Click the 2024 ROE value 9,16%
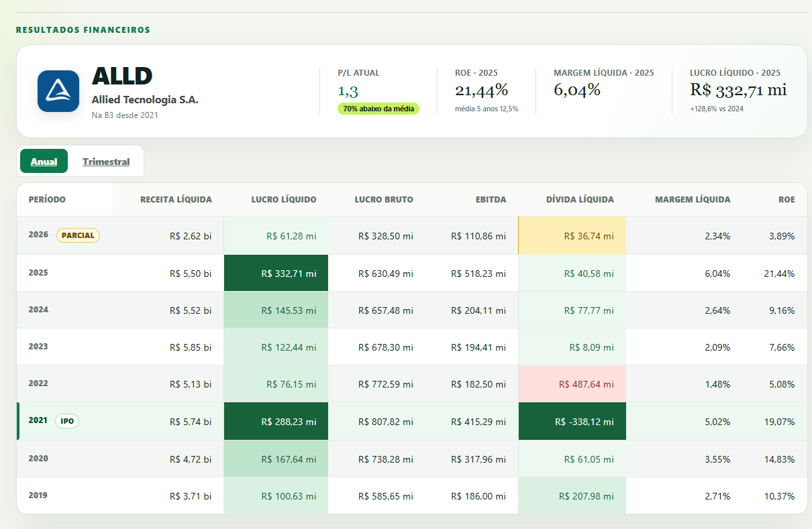812x529 pixels. click(782, 310)
